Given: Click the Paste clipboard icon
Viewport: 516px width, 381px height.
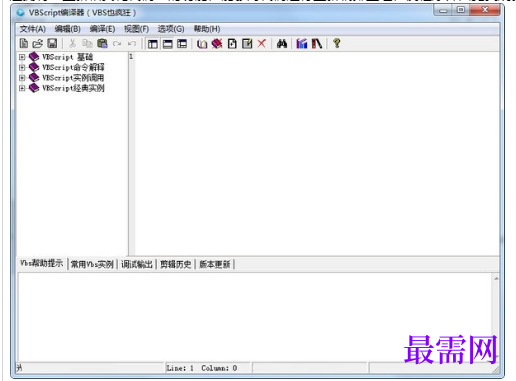Looking at the screenshot, I should pos(102,44).
